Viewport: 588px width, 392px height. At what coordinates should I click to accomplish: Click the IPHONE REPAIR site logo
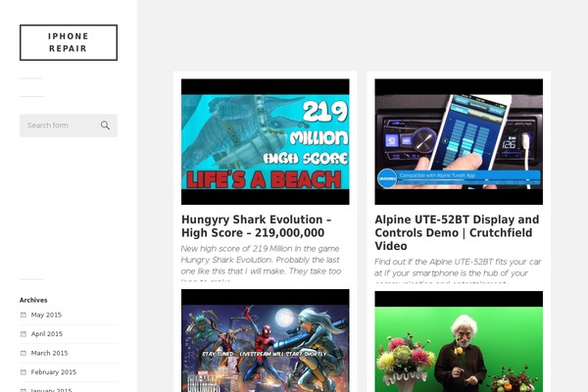tap(69, 42)
